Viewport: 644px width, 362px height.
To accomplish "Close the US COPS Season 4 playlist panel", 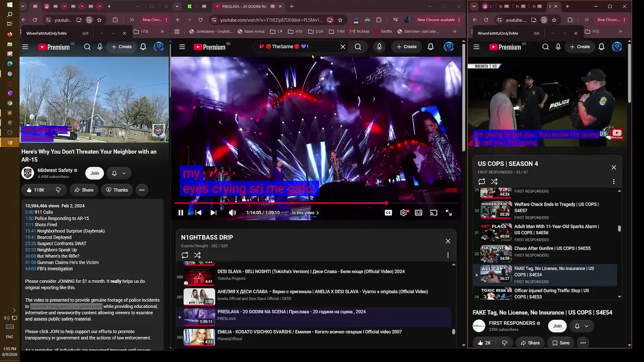I will pyautogui.click(x=613, y=167).
